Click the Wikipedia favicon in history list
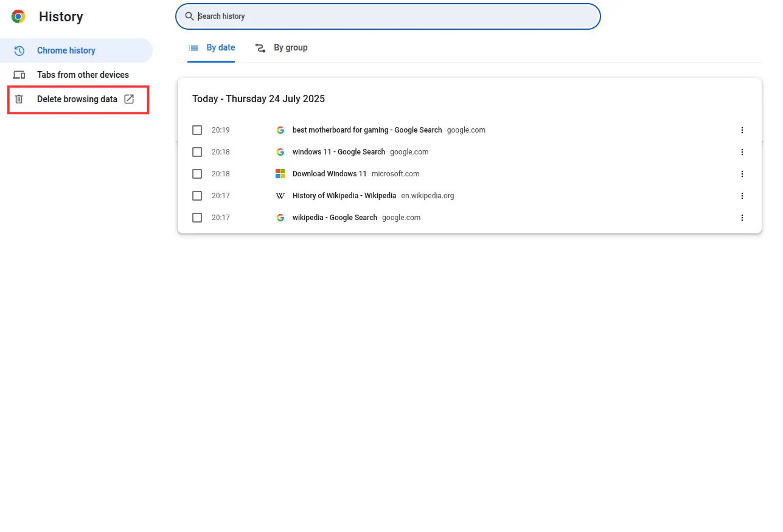 tap(280, 196)
